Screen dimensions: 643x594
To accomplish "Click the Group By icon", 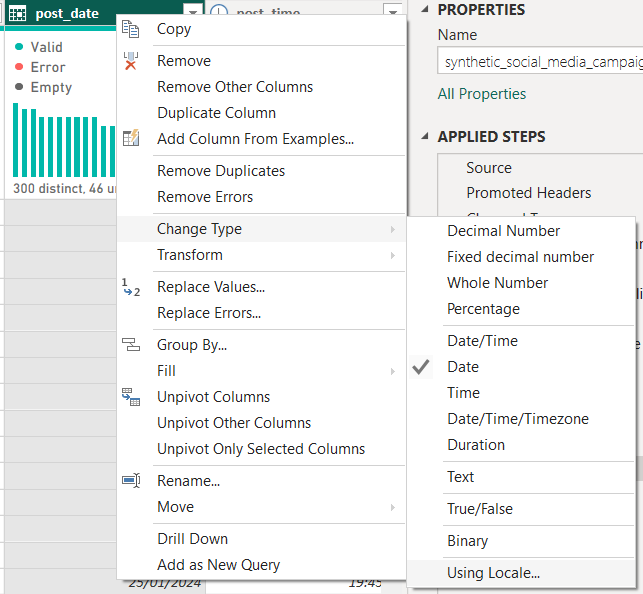I will 131,345.
